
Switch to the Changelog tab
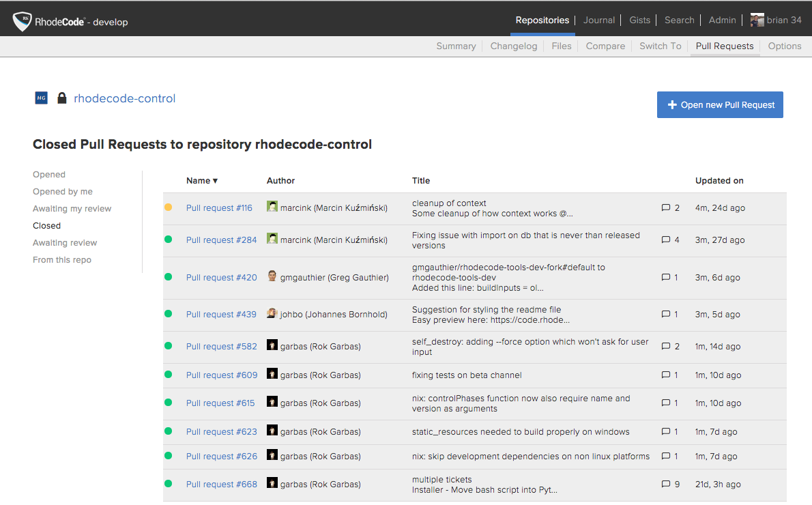[513, 46]
